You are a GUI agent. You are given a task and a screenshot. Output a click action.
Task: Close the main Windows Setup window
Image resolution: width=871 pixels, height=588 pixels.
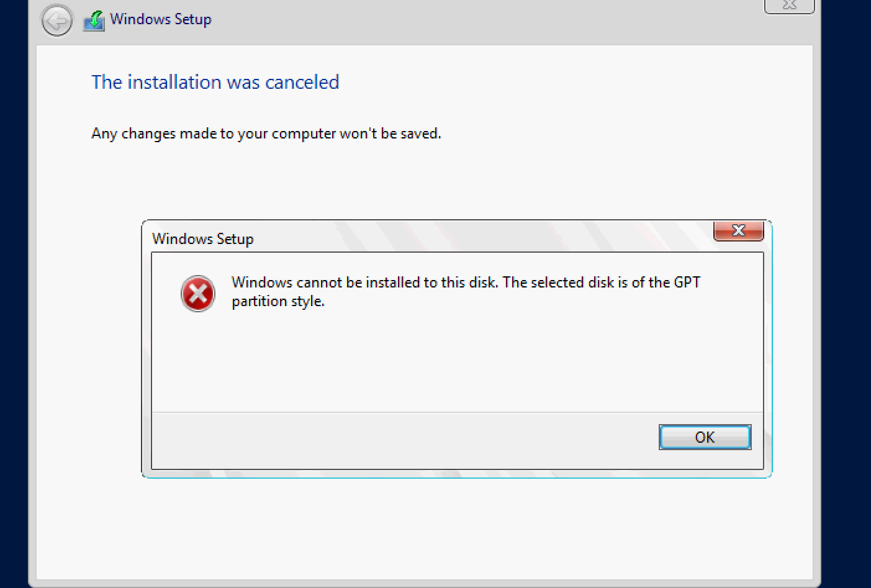pyautogui.click(x=789, y=6)
